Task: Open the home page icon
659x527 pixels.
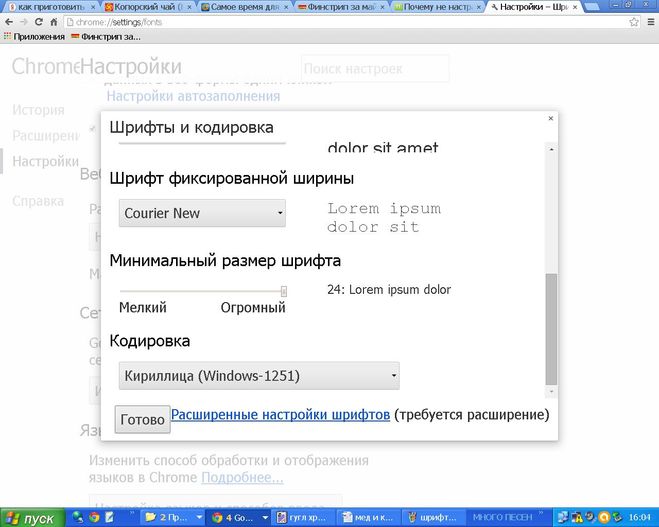Action: point(53,22)
